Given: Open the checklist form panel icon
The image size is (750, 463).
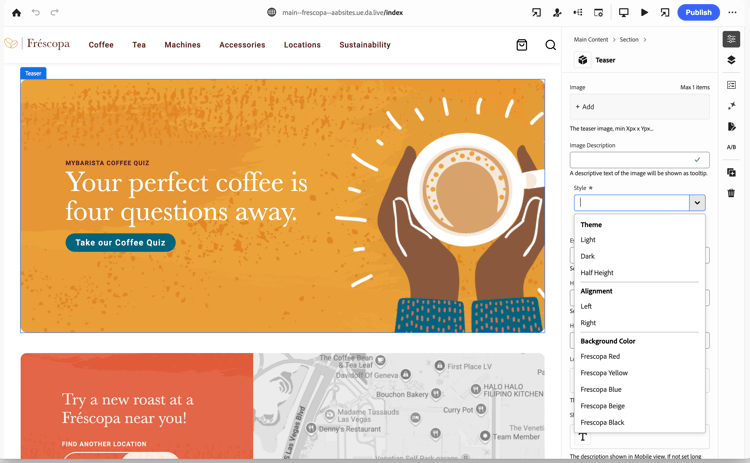Looking at the screenshot, I should point(731,85).
